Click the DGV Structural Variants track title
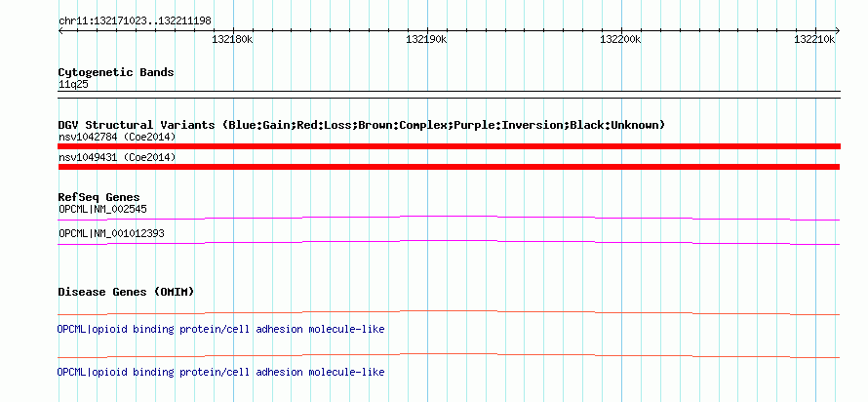 click(362, 125)
